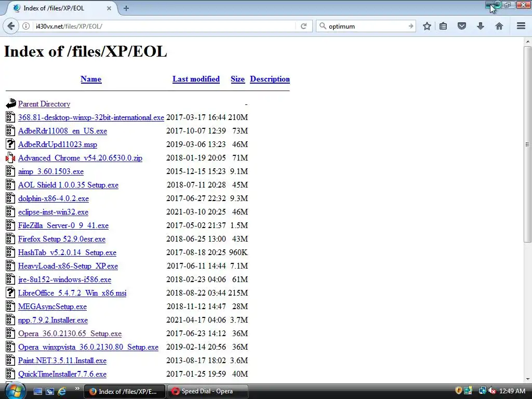Select the Firefox Index of /files taskbar button
Screen dimensions: 532x399
pyautogui.click(x=124, y=391)
